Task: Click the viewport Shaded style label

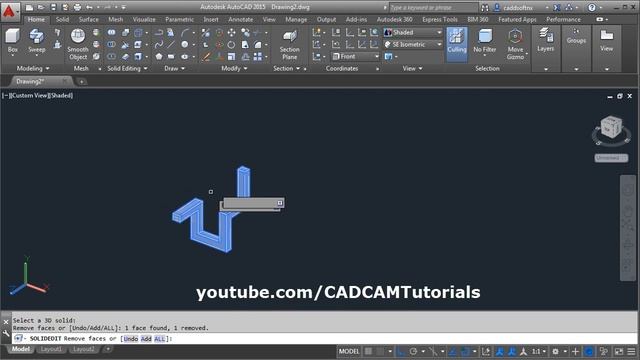Action: point(61,96)
